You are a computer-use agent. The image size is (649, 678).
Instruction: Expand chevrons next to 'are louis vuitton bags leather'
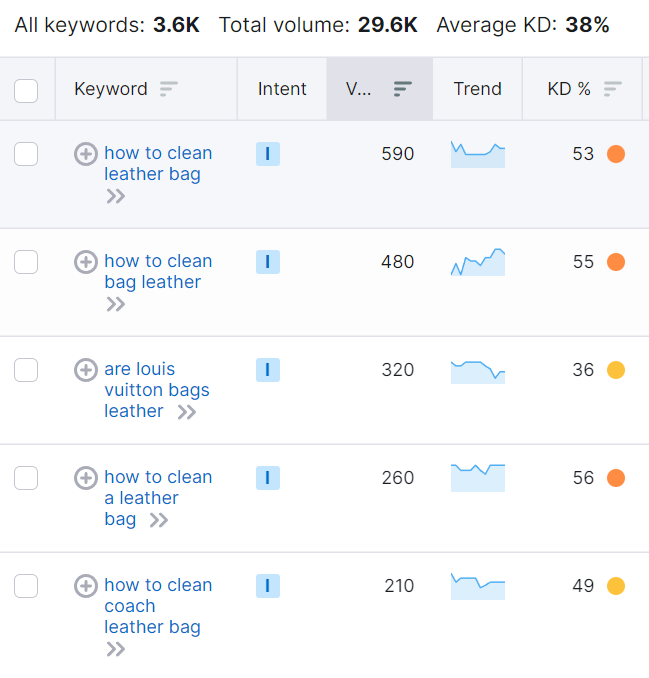[x=186, y=412]
